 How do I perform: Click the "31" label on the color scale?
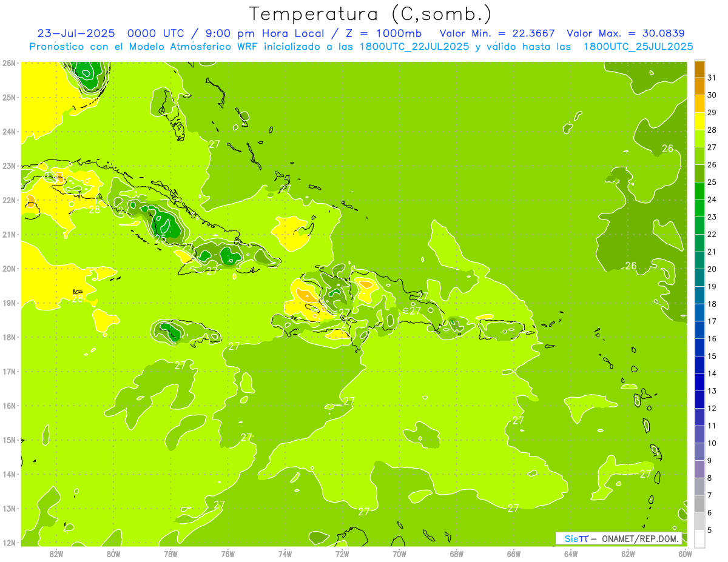712,78
